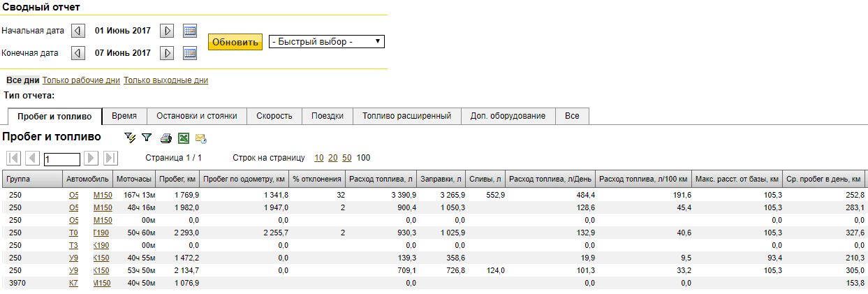
Task: Select the Топливо расширенный tab
Action: 406,116
